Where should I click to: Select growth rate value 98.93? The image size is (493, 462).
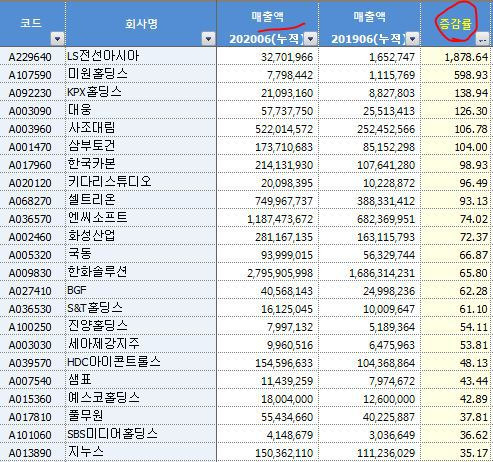point(474,165)
